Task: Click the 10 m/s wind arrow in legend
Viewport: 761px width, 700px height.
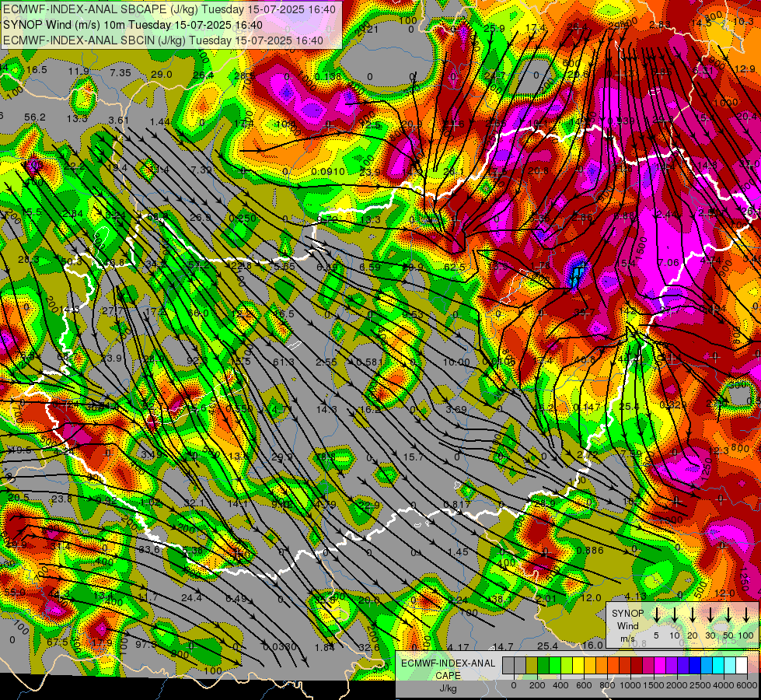Action: (674, 614)
